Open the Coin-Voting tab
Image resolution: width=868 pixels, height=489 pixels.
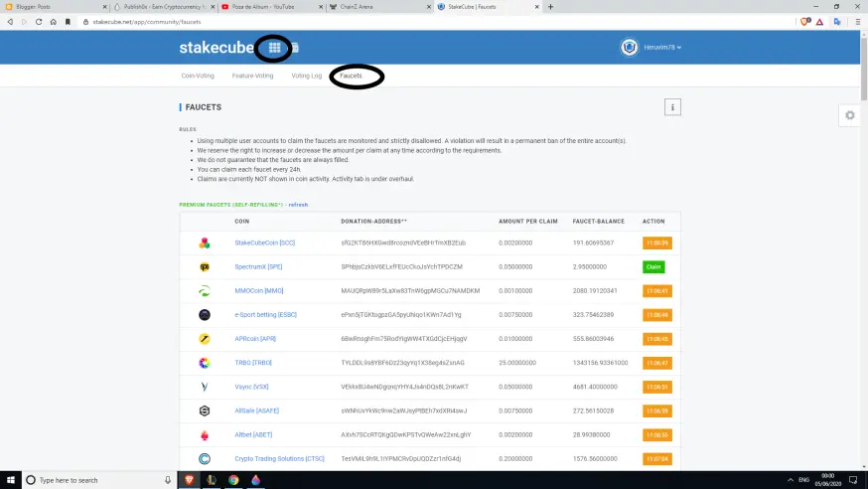(198, 76)
